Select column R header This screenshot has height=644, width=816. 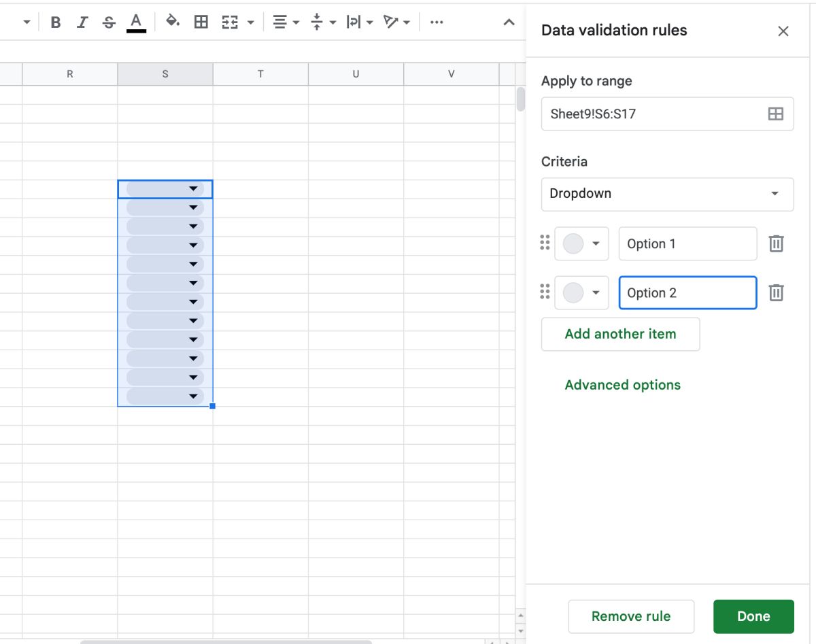tap(69, 74)
